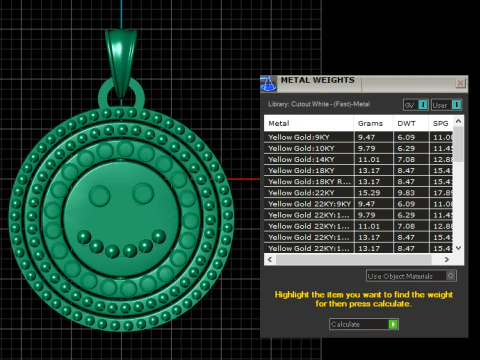Select the Yellow Gold:18KY row
The image size is (480, 360).
pyautogui.click(x=359, y=170)
